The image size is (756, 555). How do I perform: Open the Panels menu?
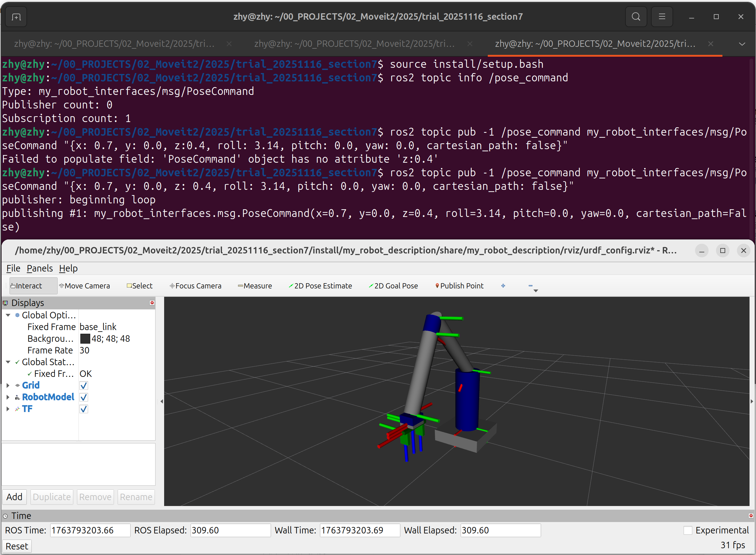click(40, 268)
